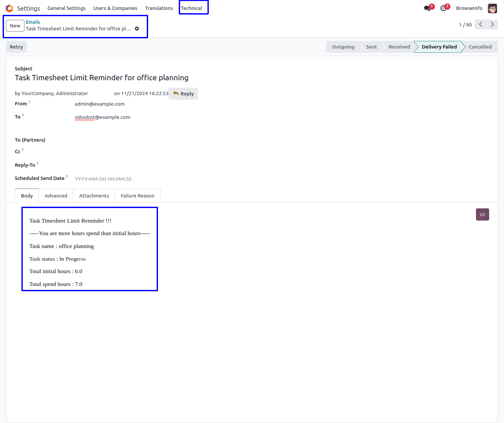
Task: Expand the Technical menu
Action: click(x=192, y=8)
